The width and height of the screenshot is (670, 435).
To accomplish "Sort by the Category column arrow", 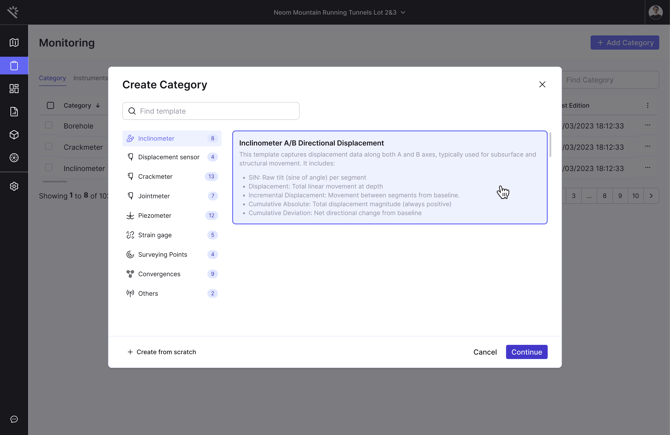I will (x=98, y=106).
